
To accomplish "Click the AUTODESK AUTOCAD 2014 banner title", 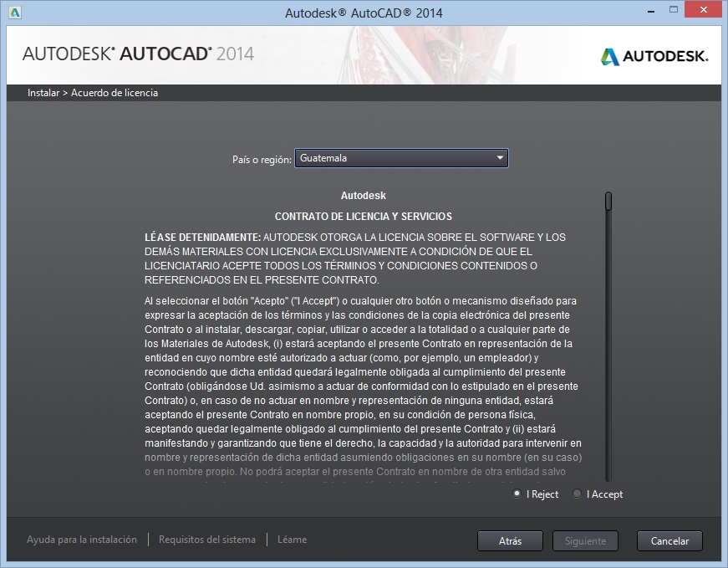I will pos(139,54).
